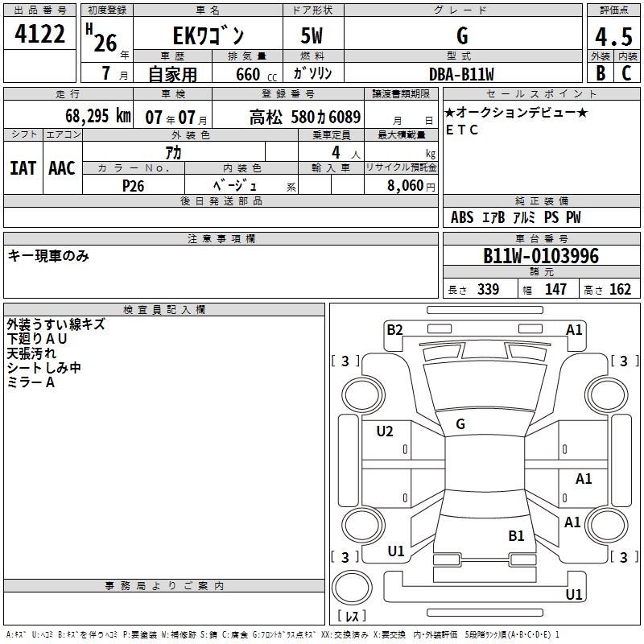The height and width of the screenshot is (644, 644).
Task: Click the mileage 68,295 km
Action: pos(98,116)
